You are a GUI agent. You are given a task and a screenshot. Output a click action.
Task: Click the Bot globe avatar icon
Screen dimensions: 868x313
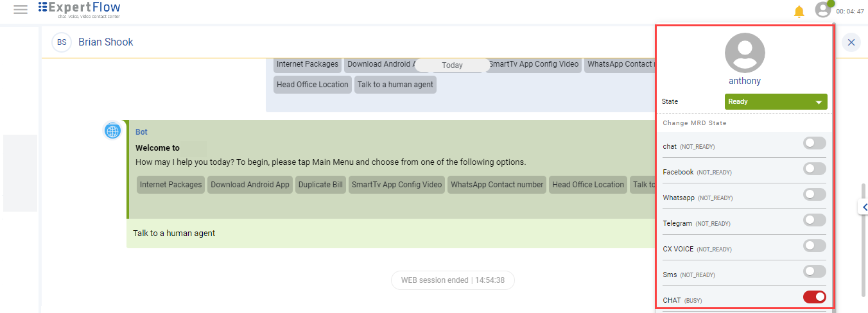113,131
